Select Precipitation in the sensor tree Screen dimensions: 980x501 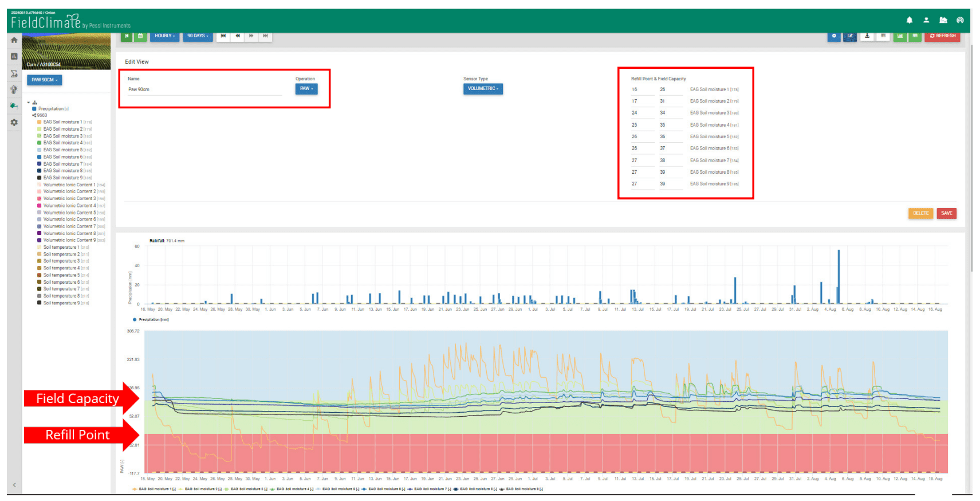pos(50,109)
